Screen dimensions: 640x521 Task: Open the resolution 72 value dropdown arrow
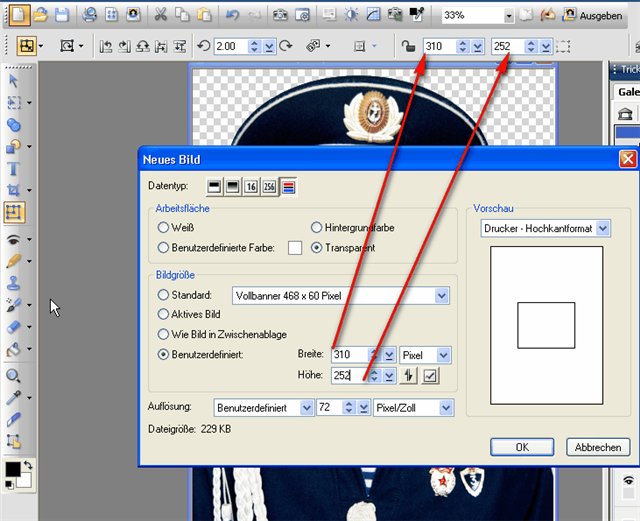pos(364,407)
